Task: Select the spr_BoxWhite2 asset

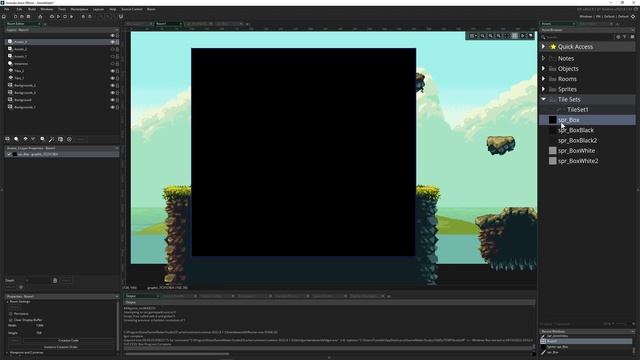Action: 578,161
